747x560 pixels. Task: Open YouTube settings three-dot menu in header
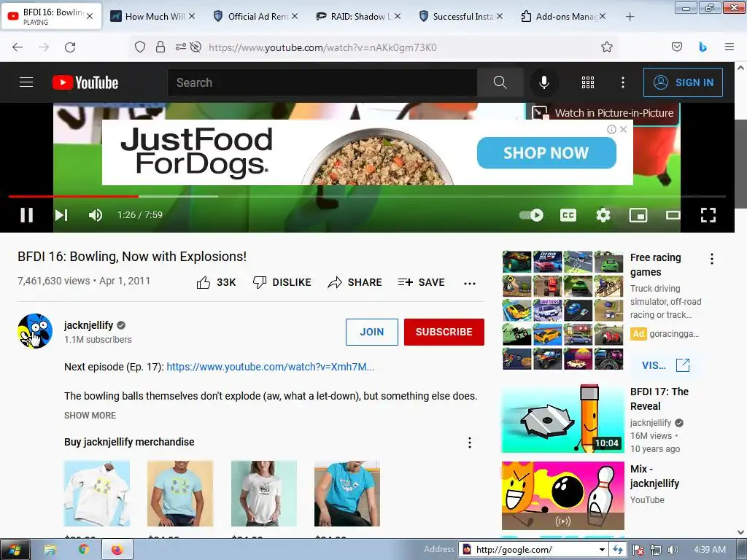(623, 82)
